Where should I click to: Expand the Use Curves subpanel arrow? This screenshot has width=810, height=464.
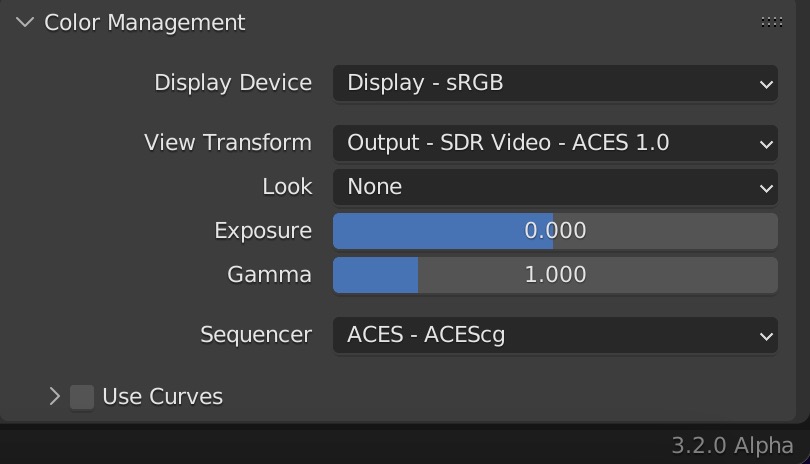click(54, 396)
